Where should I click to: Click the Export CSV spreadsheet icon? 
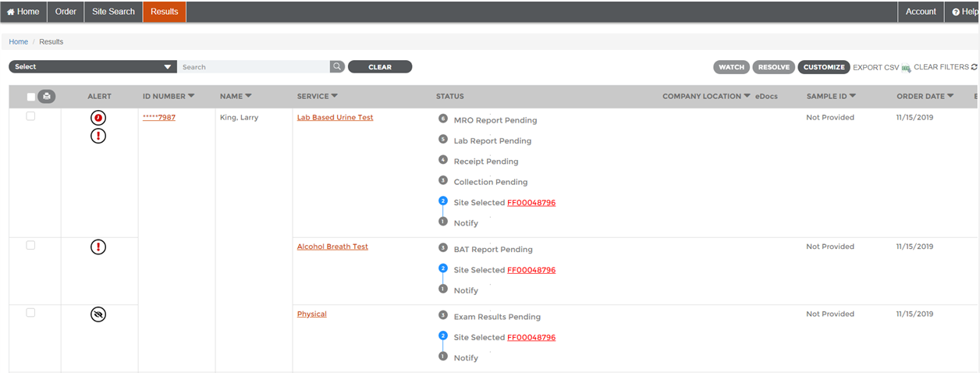coord(906,68)
